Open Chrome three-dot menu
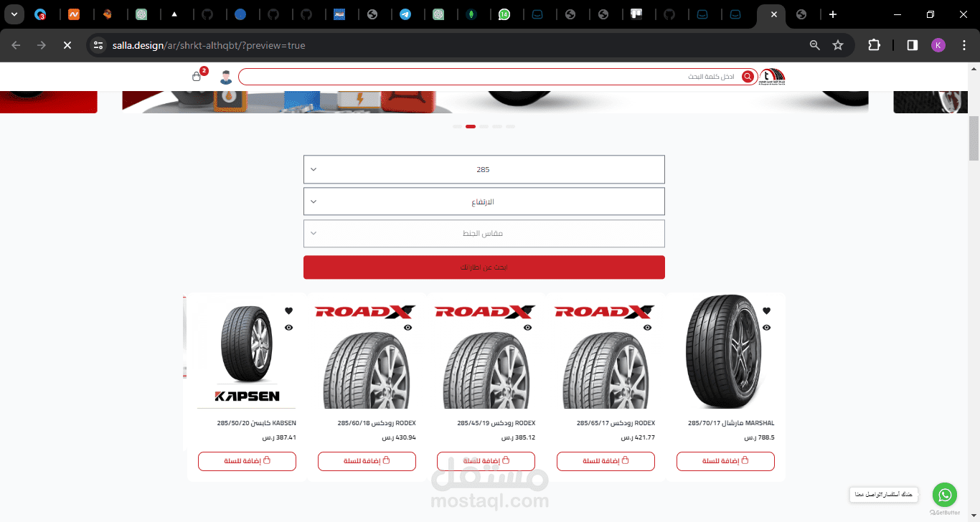This screenshot has width=980, height=522. tap(963, 45)
